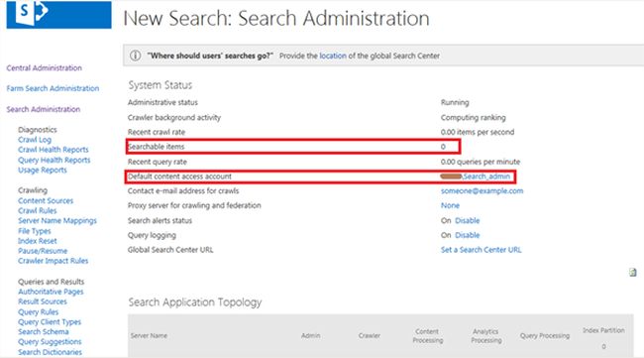644x358 pixels.
Task: Open the Crawl Log page
Action: (35, 140)
